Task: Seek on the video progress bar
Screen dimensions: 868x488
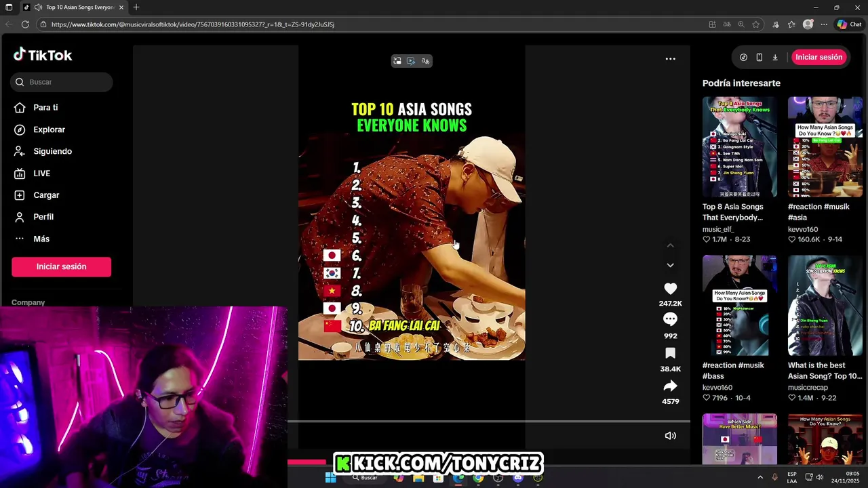Action: (488, 422)
